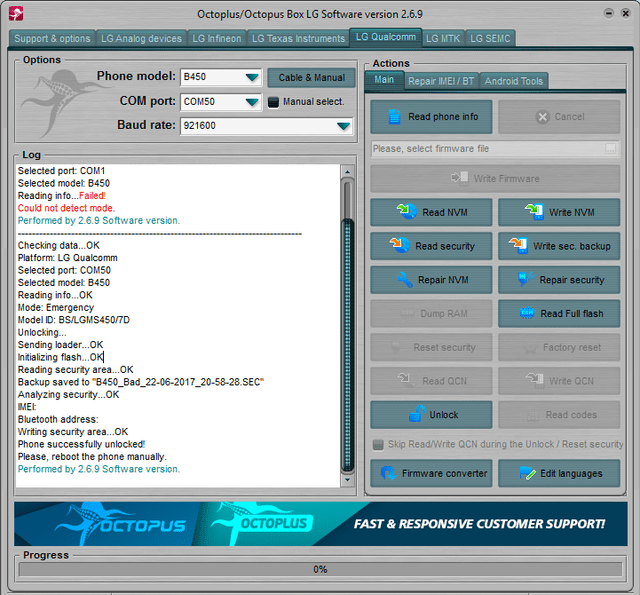
Task: Switch to the LG MTK tab
Action: tap(443, 38)
